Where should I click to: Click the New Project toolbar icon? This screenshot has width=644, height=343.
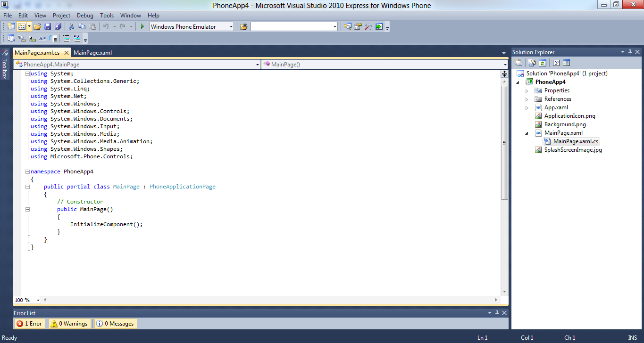coord(11,27)
